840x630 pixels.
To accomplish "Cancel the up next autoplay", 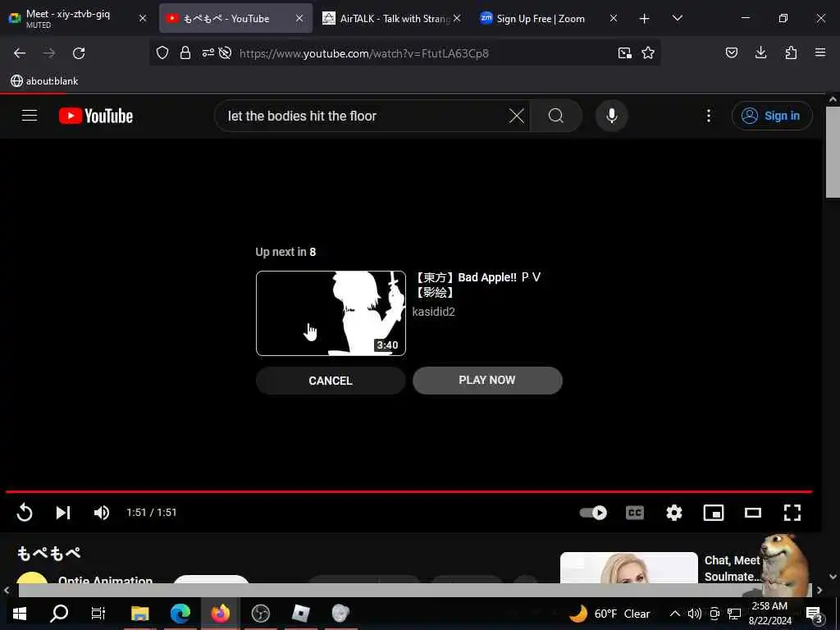I will click(331, 381).
